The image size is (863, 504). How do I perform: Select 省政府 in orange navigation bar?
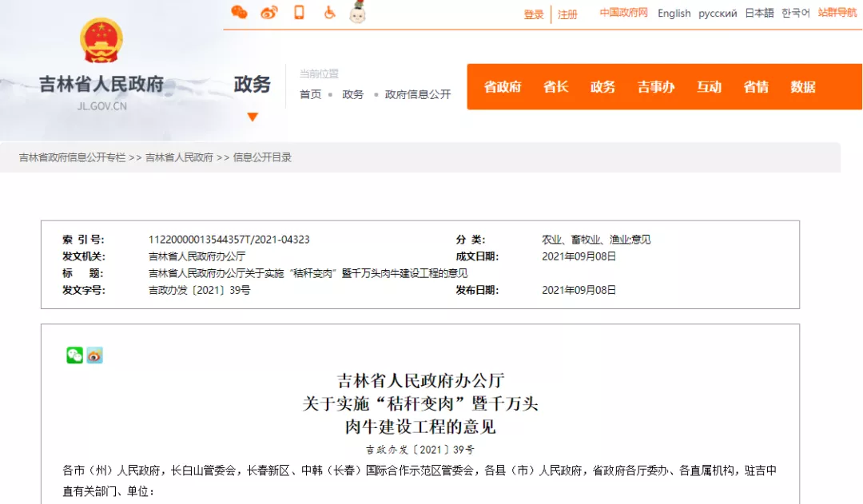point(503,87)
